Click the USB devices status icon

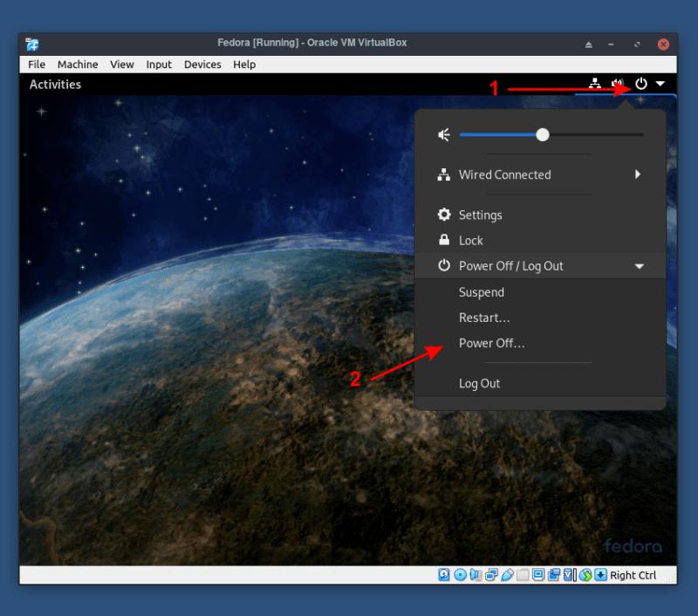pos(507,575)
